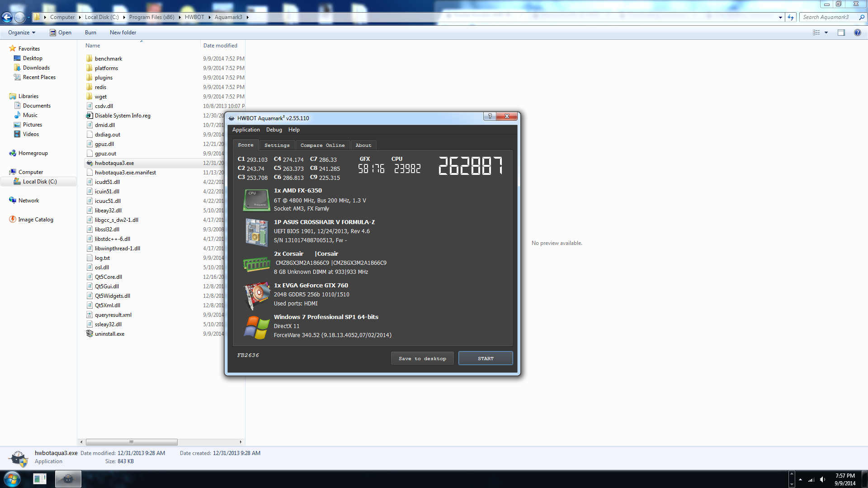Click the refresh button beside address bar

[x=790, y=17]
